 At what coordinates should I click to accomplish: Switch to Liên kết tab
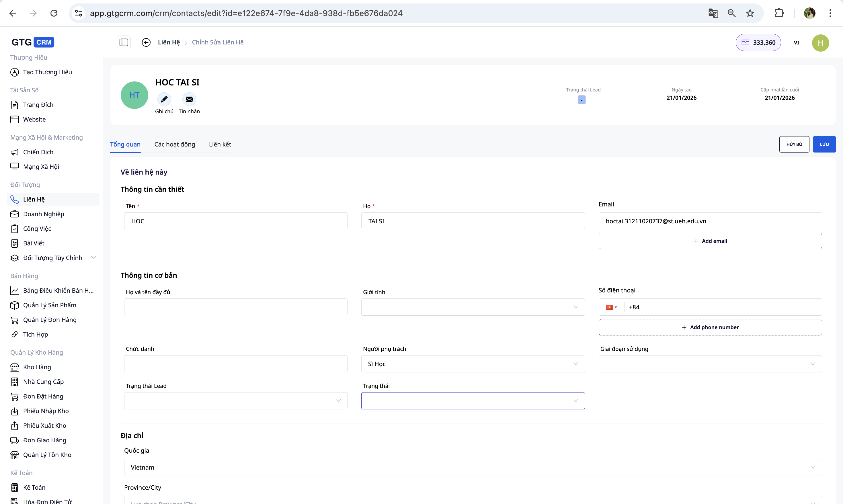point(220,144)
